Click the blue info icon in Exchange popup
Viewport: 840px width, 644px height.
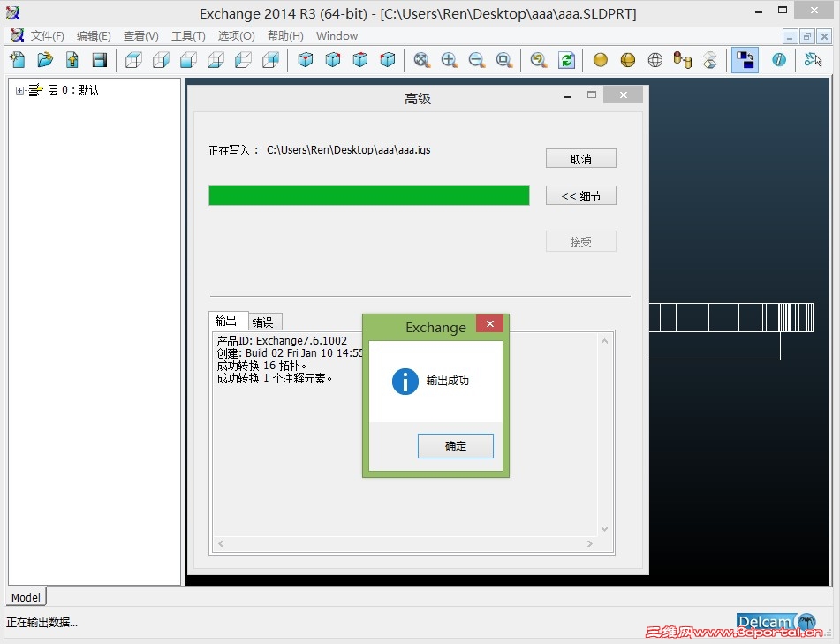point(405,382)
